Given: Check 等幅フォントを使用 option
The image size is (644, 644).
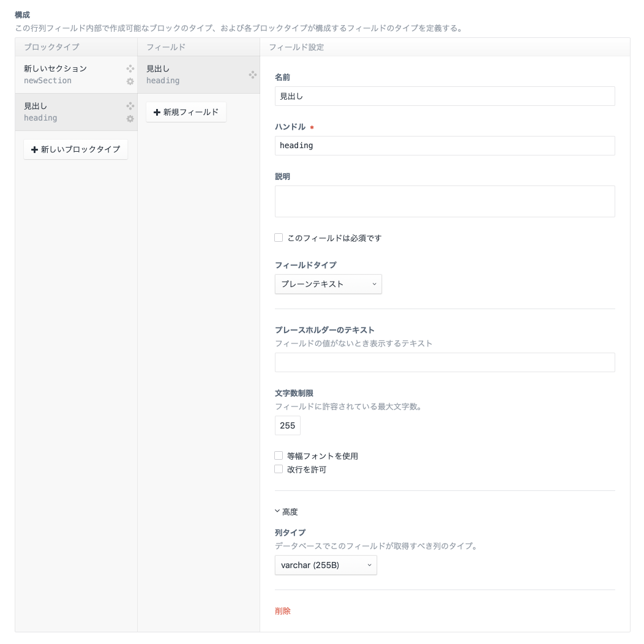Looking at the screenshot, I should [x=279, y=455].
